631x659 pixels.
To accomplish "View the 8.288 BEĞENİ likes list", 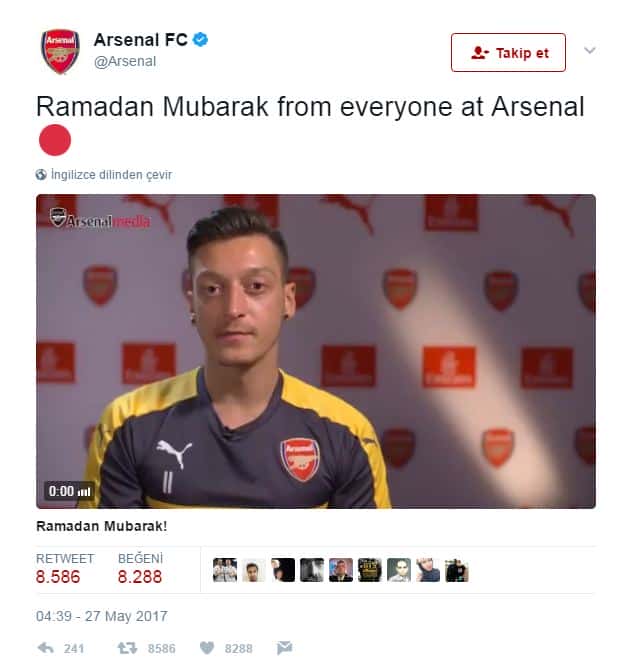I will coord(140,577).
